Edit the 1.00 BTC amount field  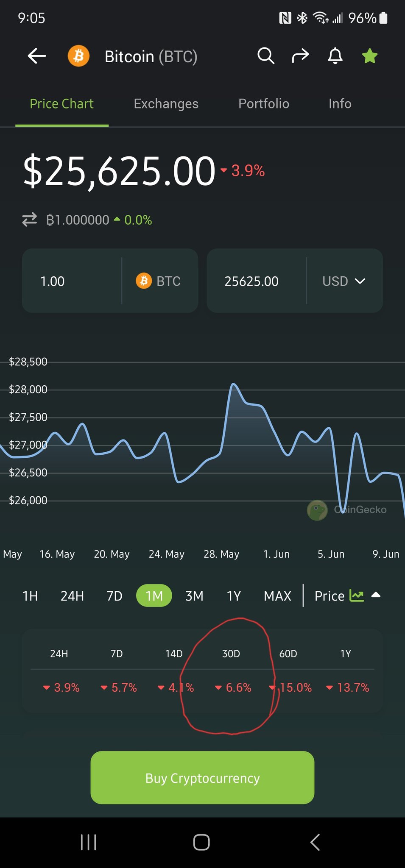pyautogui.click(x=72, y=281)
